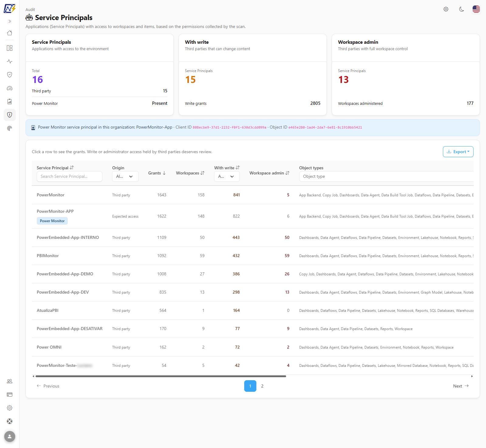Screen dimensions: 486x448
Task: Click the app logo icon
Action: (x=9, y=8)
